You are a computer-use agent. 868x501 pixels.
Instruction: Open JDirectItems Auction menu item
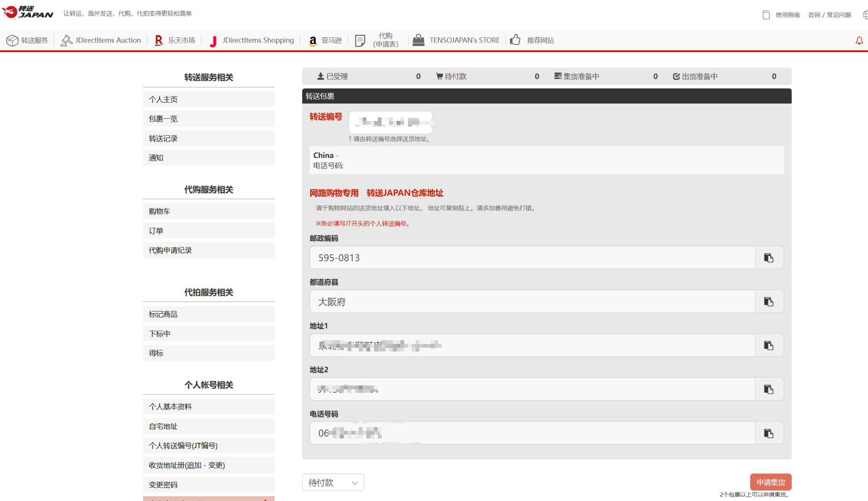click(108, 40)
